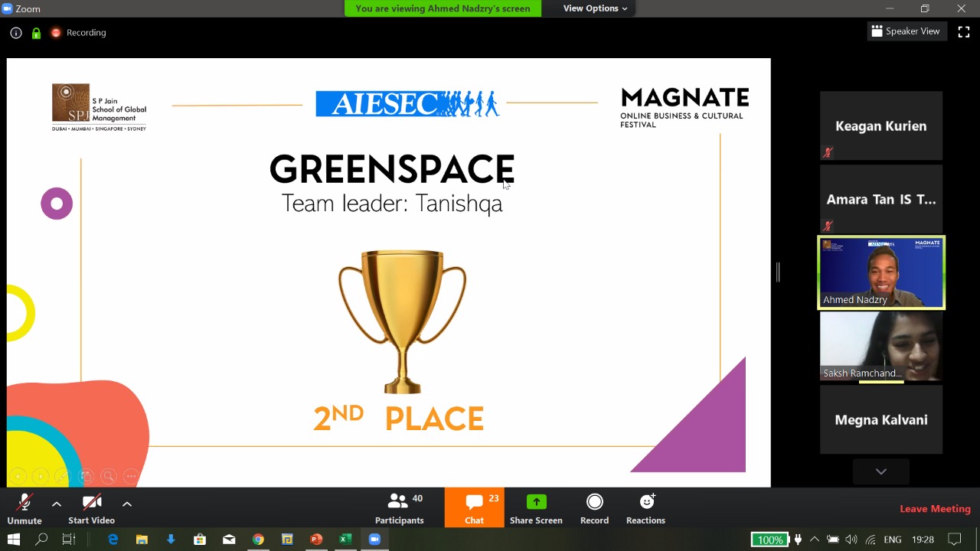This screenshot has height=551, width=980.
Task: Open the meeting information icon
Action: coord(15,33)
